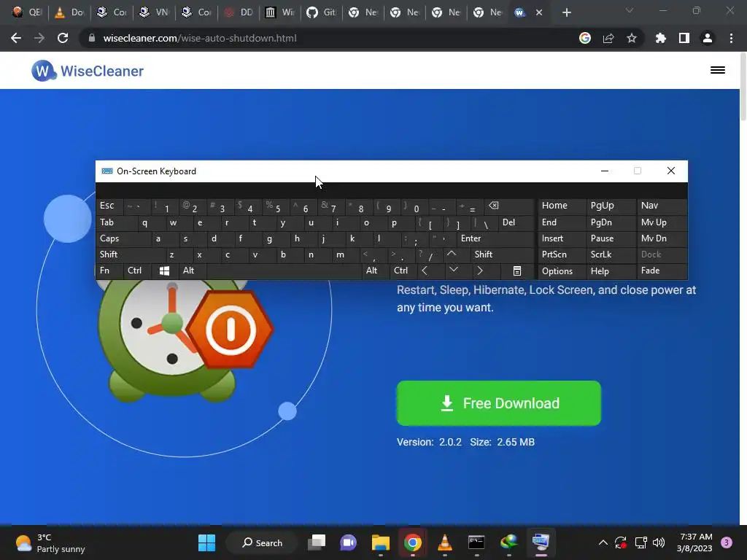Toggle Fn key on On-Screen Keyboard
The width and height of the screenshot is (747, 560).
(109, 271)
